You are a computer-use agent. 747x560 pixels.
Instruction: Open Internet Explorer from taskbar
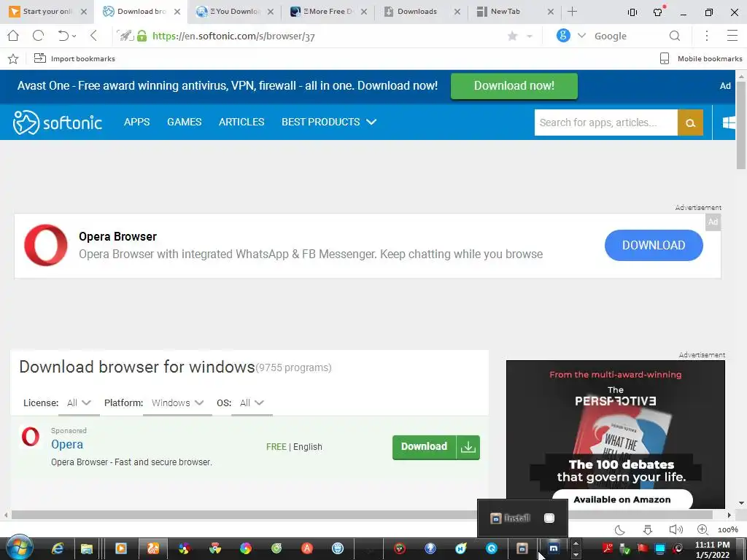point(58,548)
